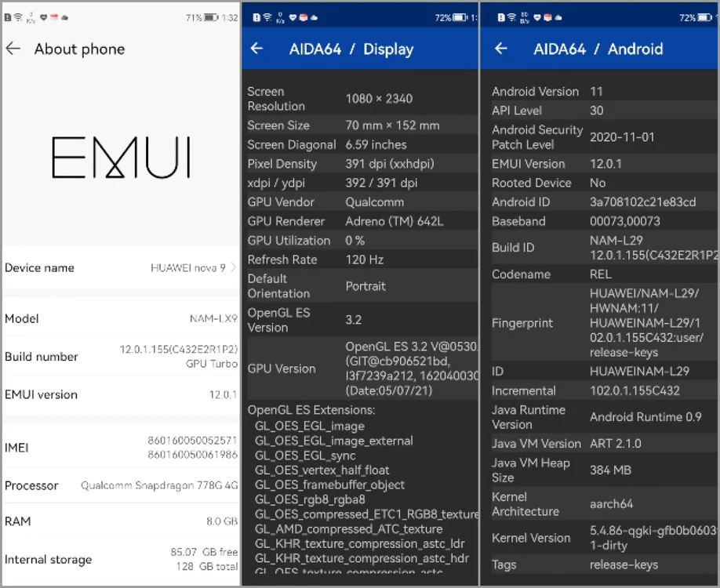Tap the EMUI logo on About phone
The height and width of the screenshot is (588, 720).
pos(121,157)
